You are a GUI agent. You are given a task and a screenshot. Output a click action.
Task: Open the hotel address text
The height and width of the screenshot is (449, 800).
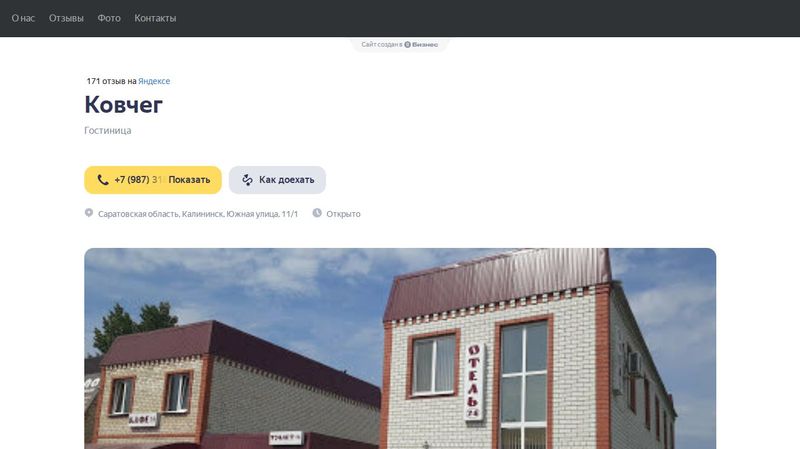click(198, 214)
